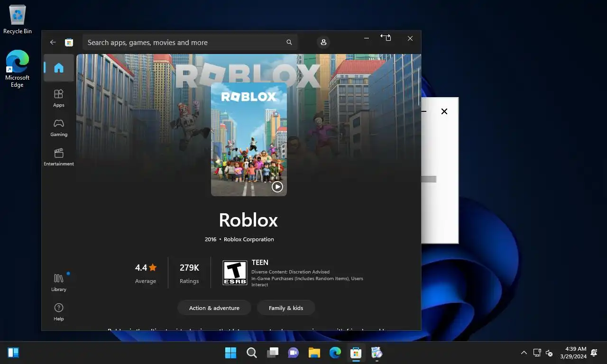Open taskbar Search

252,353
